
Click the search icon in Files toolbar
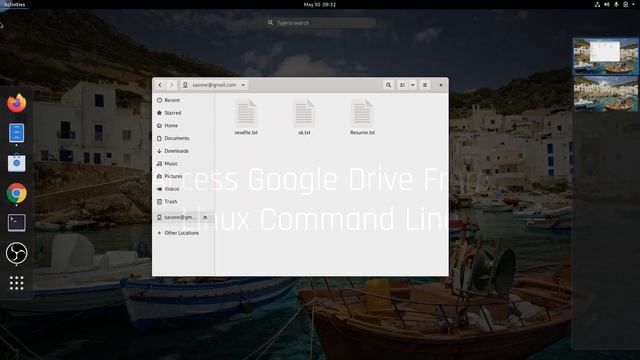388,85
